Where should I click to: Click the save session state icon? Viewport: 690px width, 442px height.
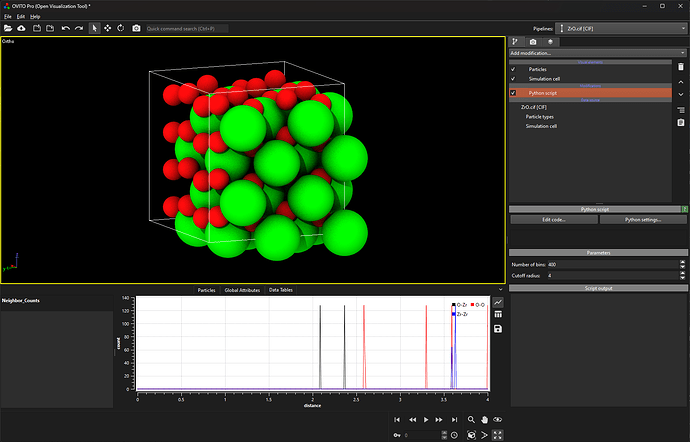coord(50,28)
